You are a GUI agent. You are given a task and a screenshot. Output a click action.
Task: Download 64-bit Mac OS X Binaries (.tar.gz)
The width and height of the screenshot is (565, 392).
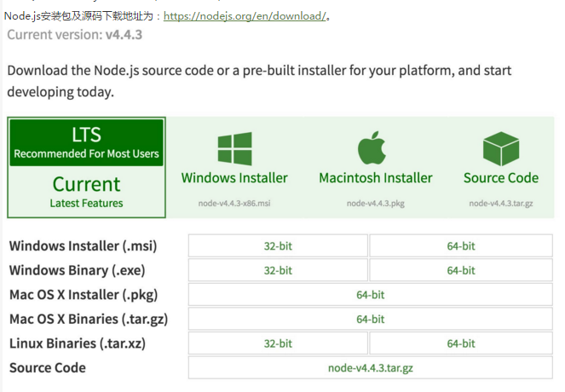tap(371, 319)
